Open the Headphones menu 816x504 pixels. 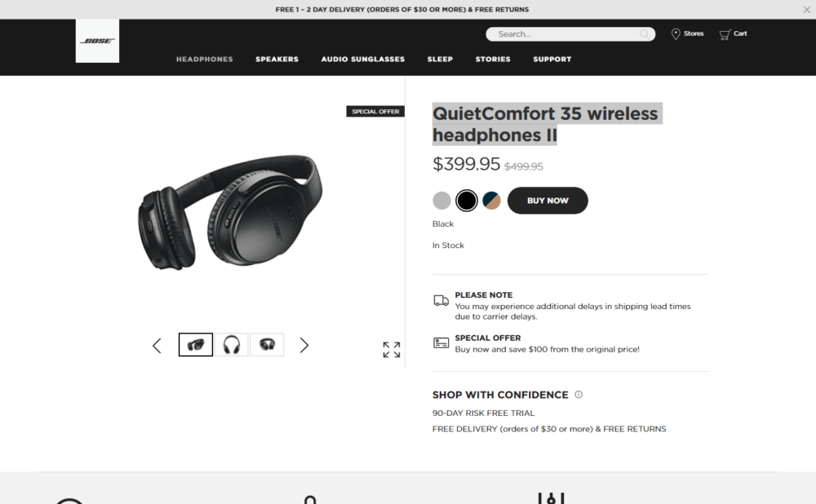click(x=204, y=60)
